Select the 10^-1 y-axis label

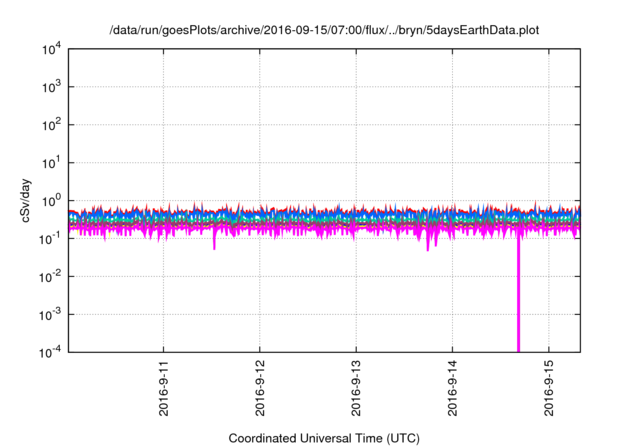51,239
